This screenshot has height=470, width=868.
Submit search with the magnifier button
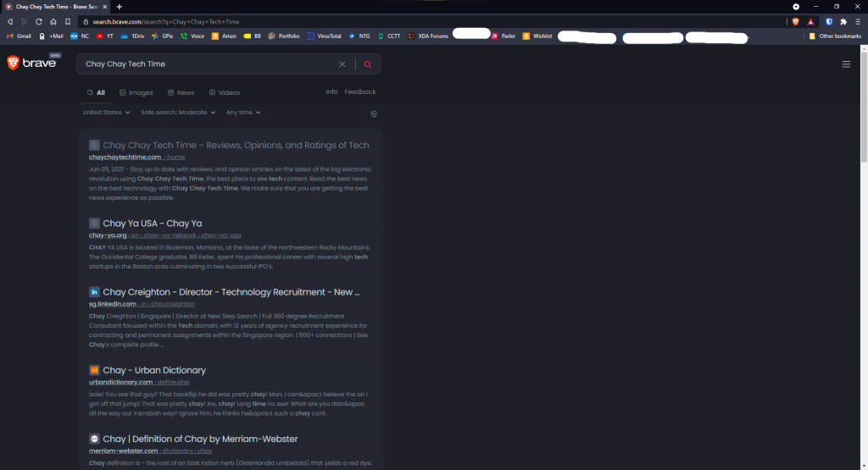(x=368, y=64)
